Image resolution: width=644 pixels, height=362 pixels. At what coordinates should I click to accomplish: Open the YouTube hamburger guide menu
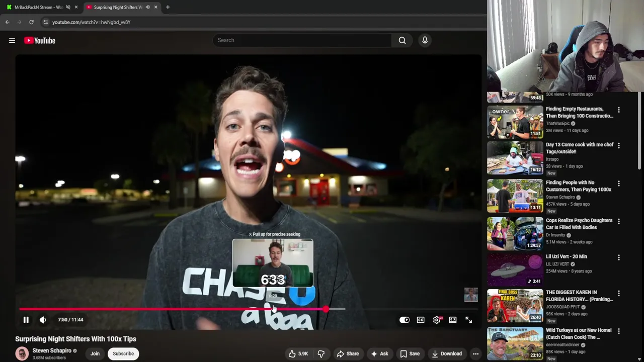tap(12, 40)
